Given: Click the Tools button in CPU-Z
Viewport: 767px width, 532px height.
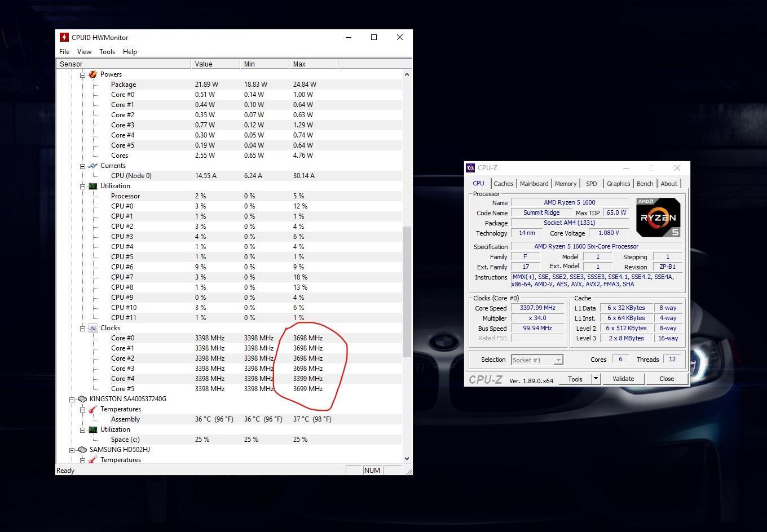Looking at the screenshot, I should coord(575,379).
